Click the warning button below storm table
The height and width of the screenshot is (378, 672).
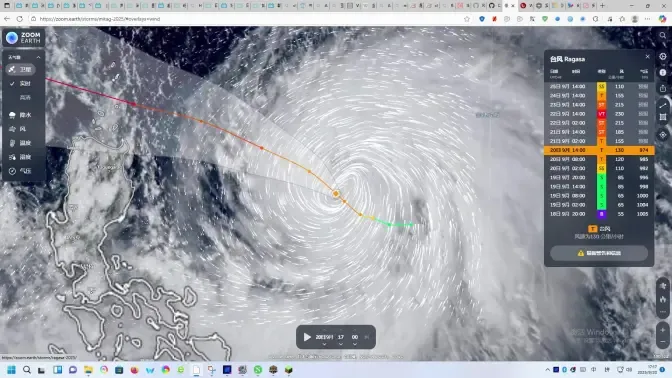pos(599,253)
